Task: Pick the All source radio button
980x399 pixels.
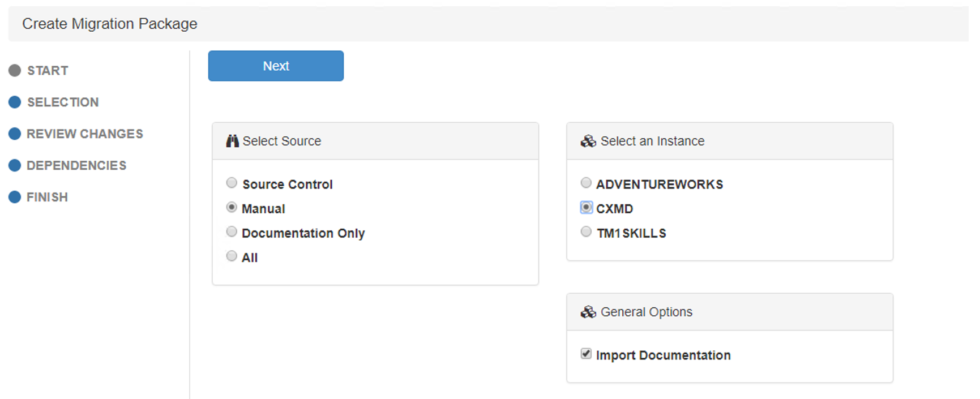Action: (x=232, y=256)
